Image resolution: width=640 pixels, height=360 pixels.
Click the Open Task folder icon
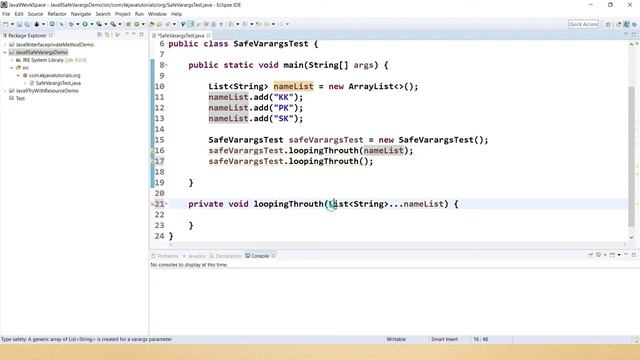click(159, 24)
